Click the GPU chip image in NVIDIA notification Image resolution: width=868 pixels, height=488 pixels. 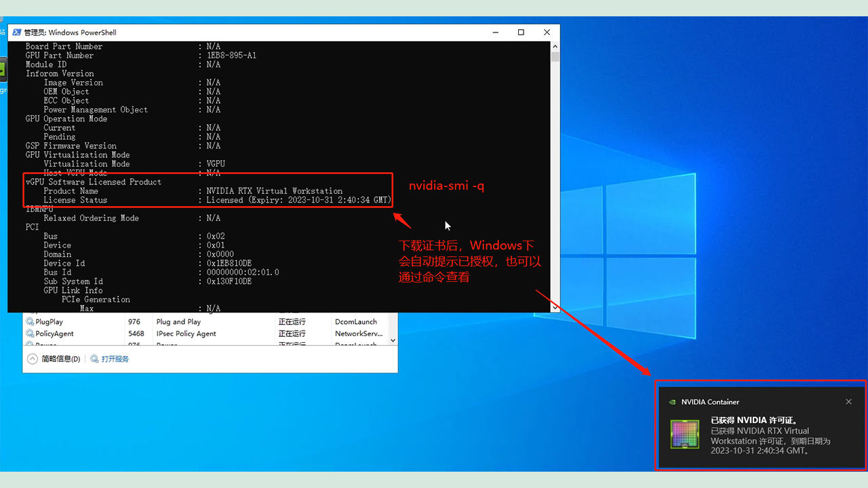[x=685, y=434]
